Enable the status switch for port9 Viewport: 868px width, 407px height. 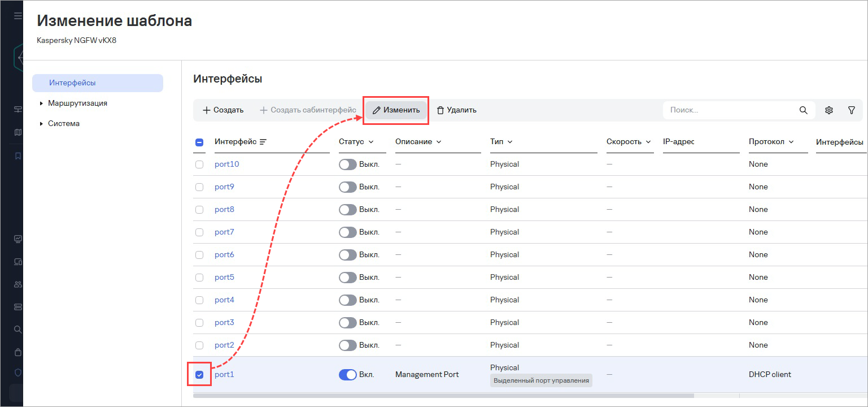coord(348,187)
